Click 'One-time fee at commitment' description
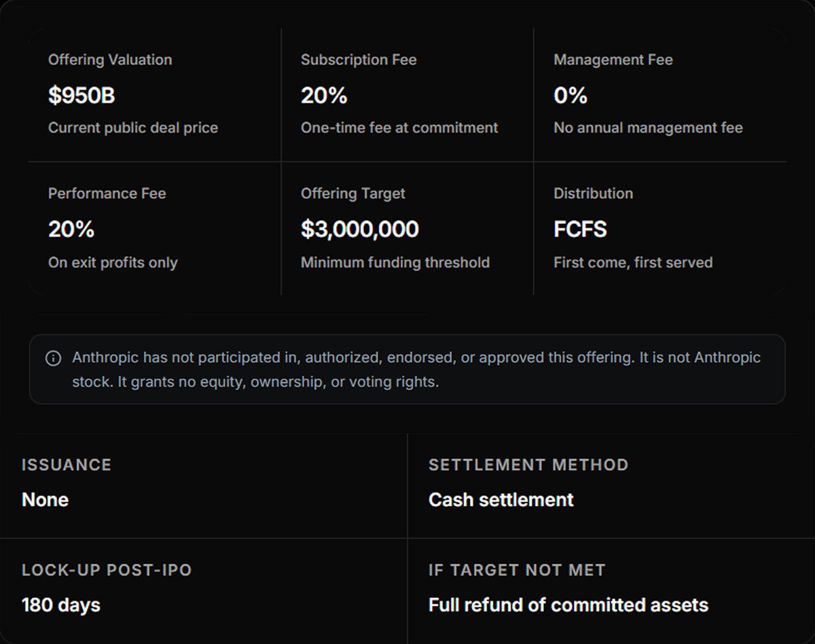Screen dimensions: 815x644 (x=399, y=128)
